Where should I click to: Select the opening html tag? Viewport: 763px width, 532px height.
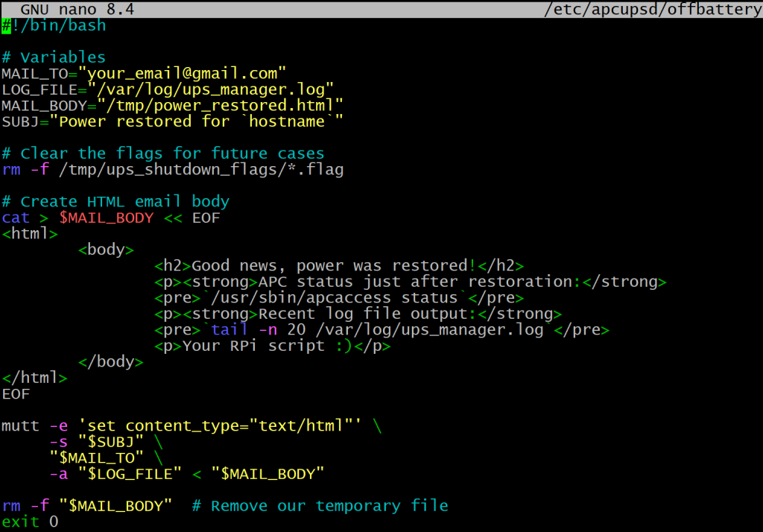(x=28, y=233)
